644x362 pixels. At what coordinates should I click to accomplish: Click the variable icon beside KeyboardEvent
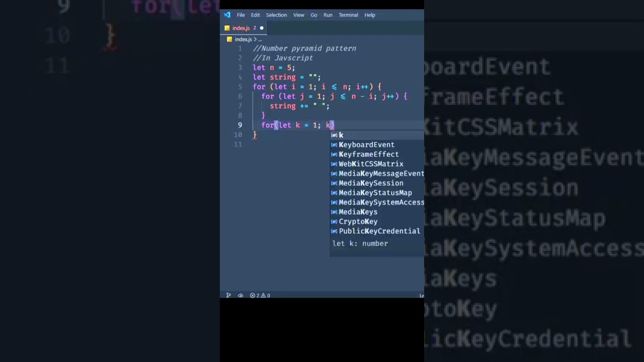[x=334, y=145]
